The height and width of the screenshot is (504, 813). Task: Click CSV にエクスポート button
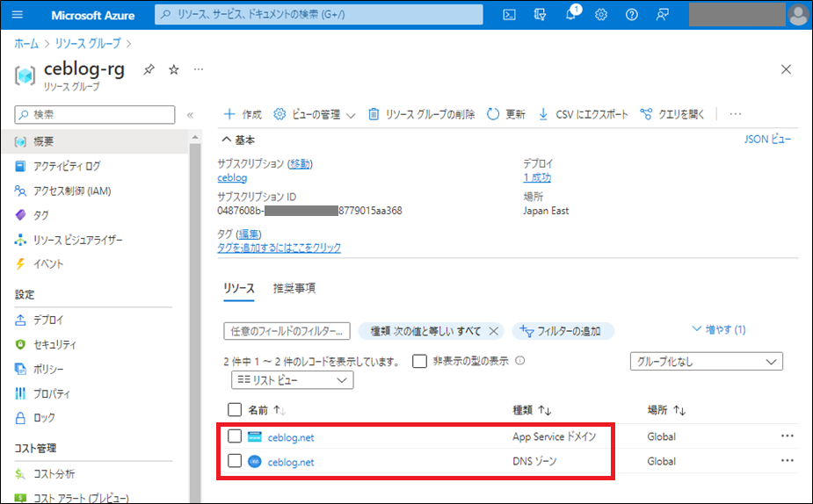[x=583, y=114]
